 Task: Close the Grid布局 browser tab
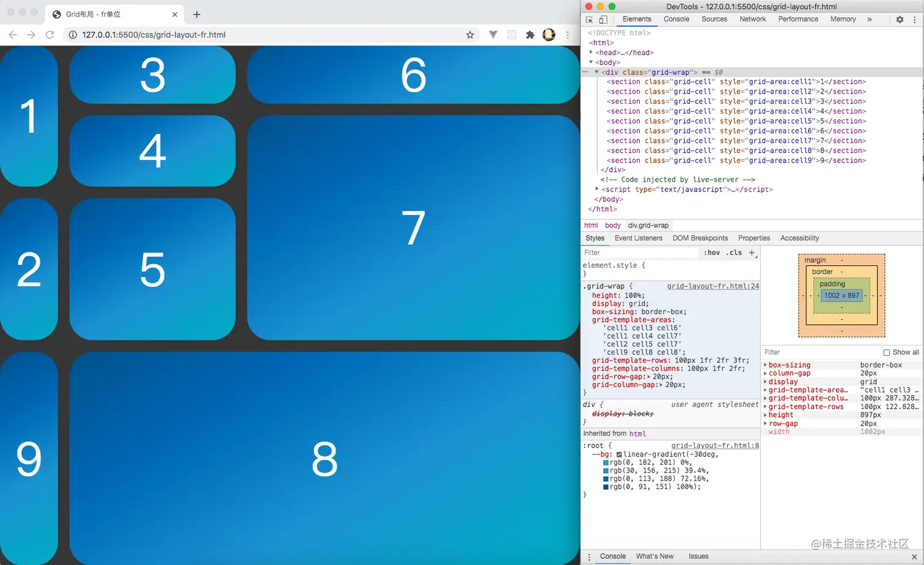pos(175,14)
